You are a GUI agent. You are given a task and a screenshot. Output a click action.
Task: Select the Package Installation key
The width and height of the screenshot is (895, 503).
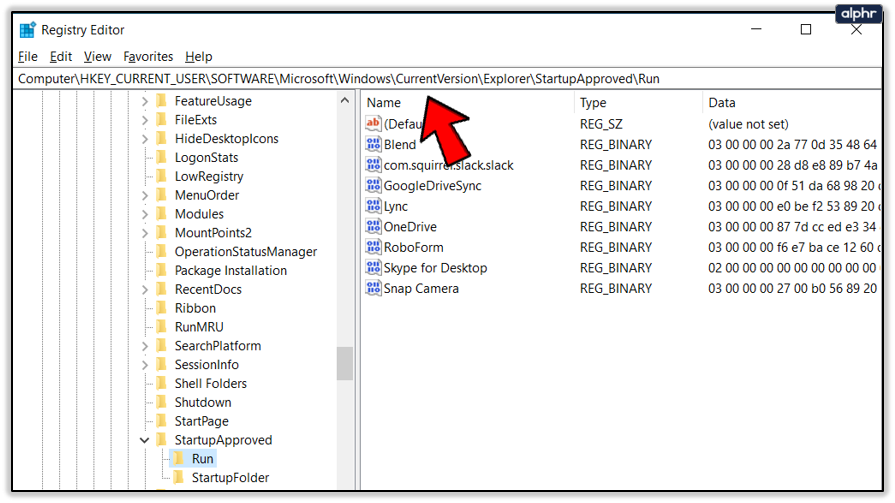[x=231, y=271]
